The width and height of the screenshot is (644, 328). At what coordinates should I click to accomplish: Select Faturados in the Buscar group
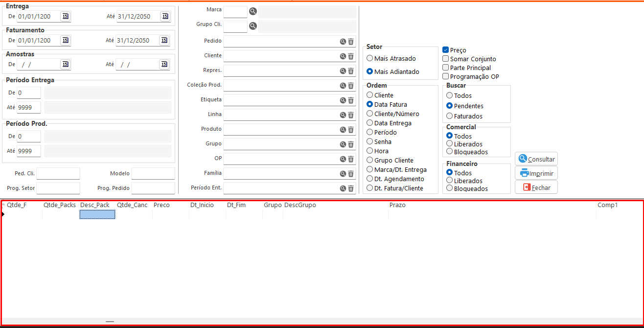click(450, 116)
